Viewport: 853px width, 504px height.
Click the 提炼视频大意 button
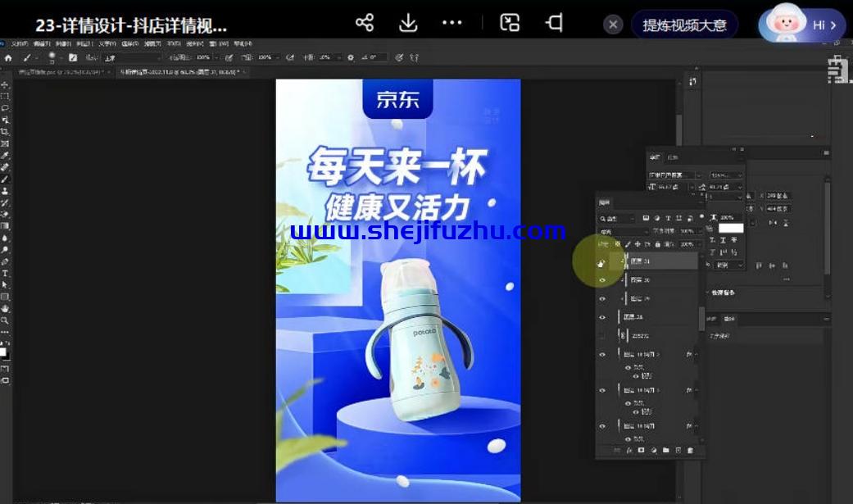684,25
